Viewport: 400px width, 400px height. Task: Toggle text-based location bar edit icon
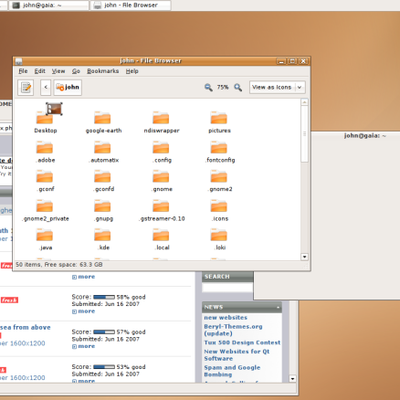pyautogui.click(x=26, y=87)
